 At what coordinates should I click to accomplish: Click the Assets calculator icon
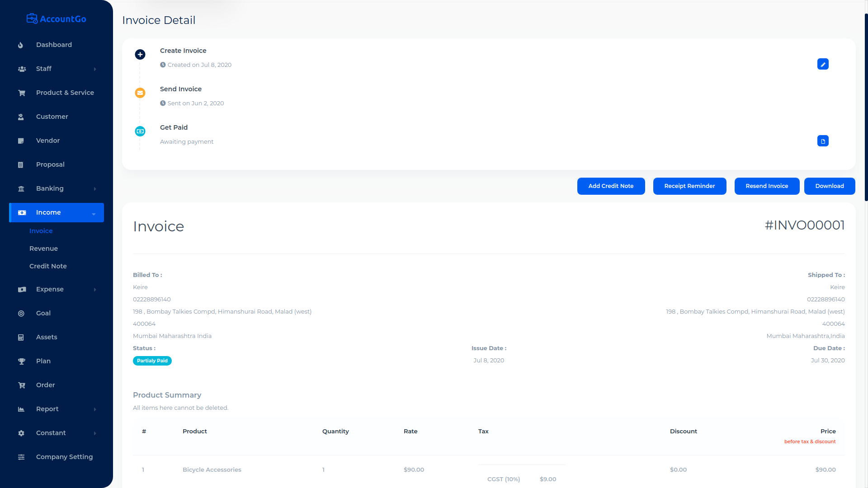pos(21,338)
